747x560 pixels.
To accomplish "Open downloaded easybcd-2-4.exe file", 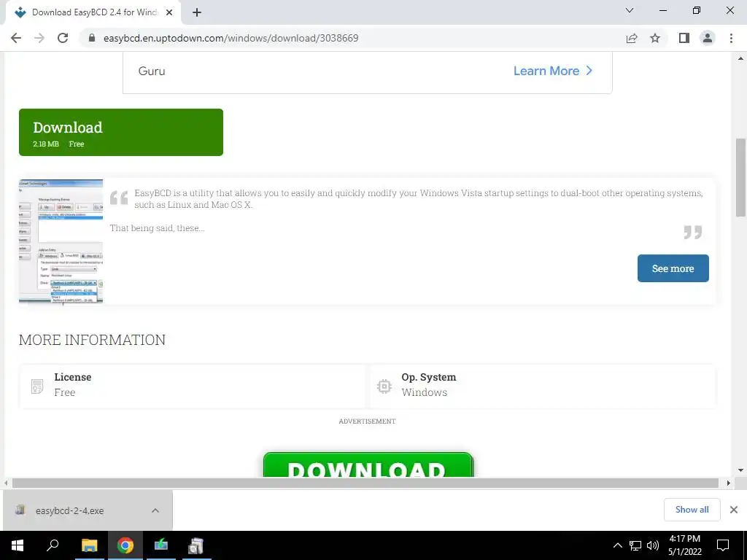I will [69, 510].
